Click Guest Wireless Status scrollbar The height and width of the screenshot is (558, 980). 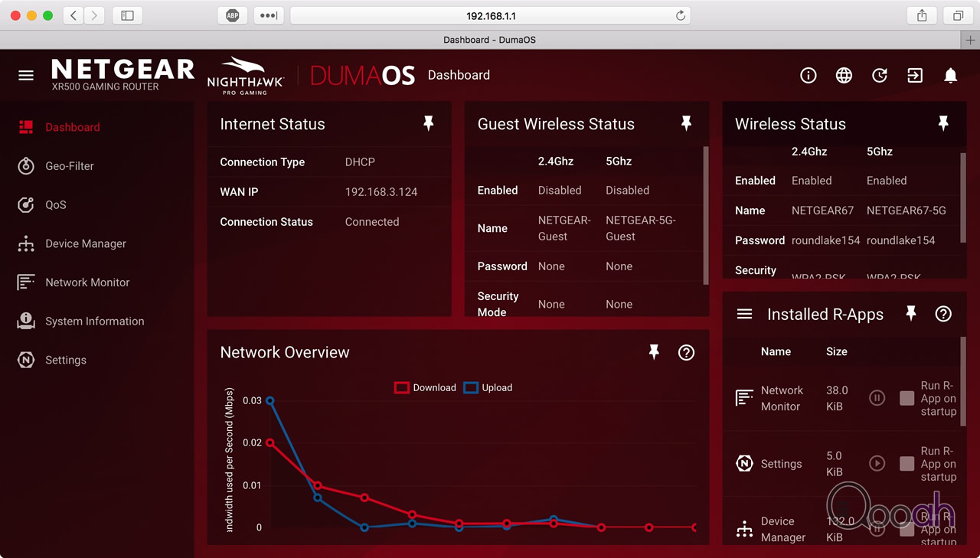[706, 216]
